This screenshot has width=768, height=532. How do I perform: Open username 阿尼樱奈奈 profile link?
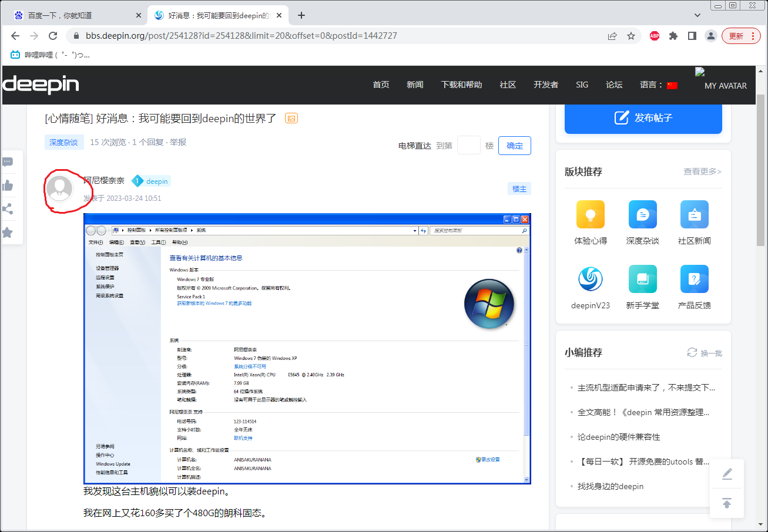[104, 181]
